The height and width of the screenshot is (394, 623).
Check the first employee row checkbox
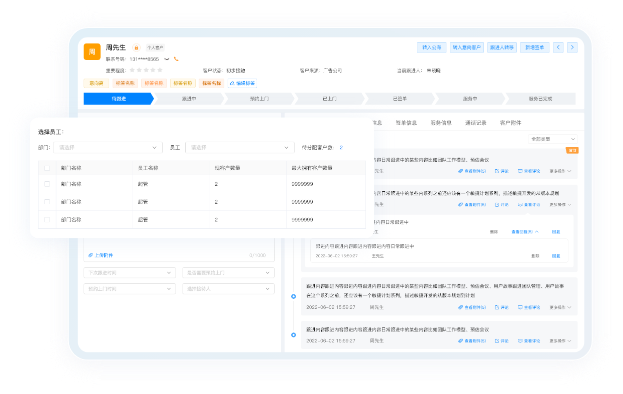(47, 184)
